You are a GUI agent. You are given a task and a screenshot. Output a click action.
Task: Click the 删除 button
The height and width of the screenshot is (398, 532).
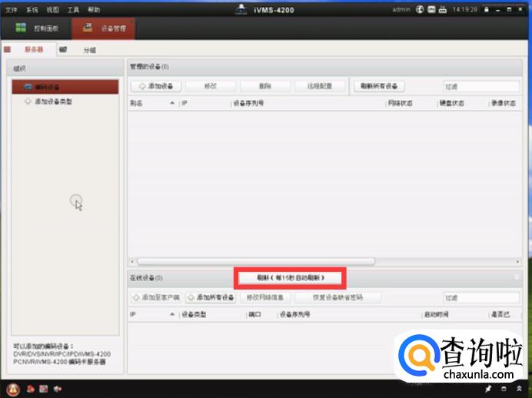click(265, 86)
